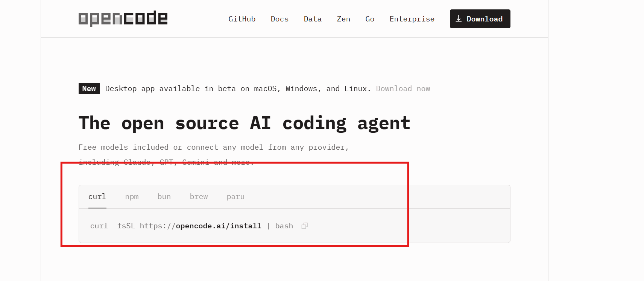Switch to the brew tab

(199, 197)
